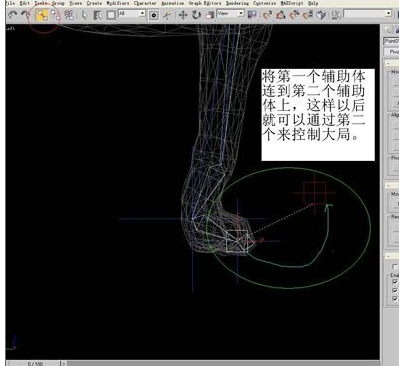Open the Modifiers menu
The width and height of the screenshot is (399, 366).
click(118, 3)
